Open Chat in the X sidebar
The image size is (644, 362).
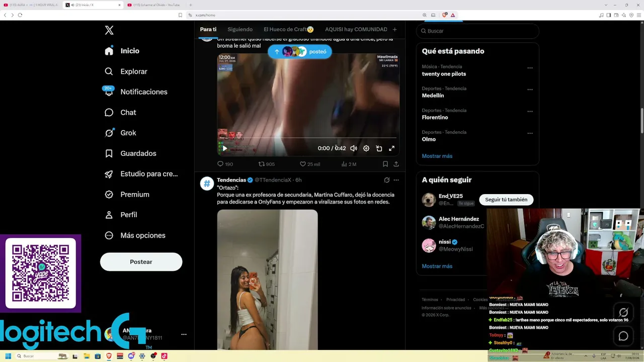(x=120, y=113)
